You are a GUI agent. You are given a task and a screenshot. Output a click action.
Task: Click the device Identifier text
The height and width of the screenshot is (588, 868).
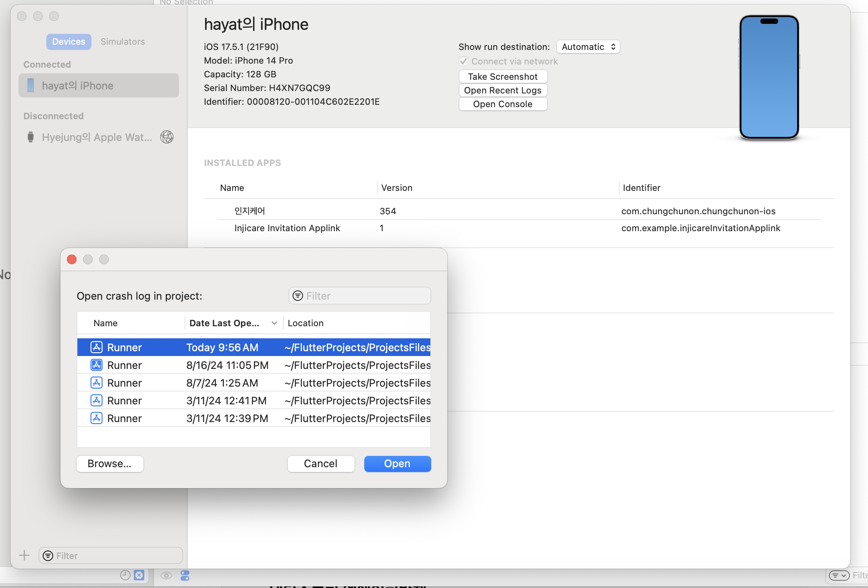292,101
